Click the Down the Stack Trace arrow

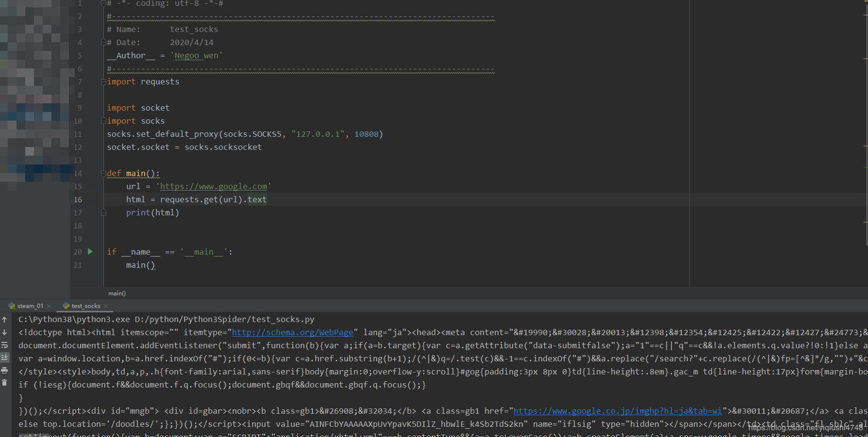click(x=4, y=332)
